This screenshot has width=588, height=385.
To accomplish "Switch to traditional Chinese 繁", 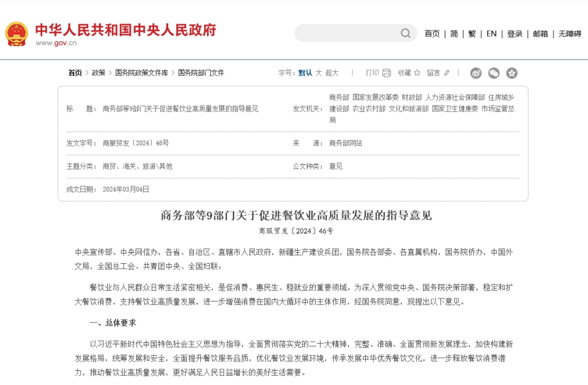I will pyautogui.click(x=472, y=34).
